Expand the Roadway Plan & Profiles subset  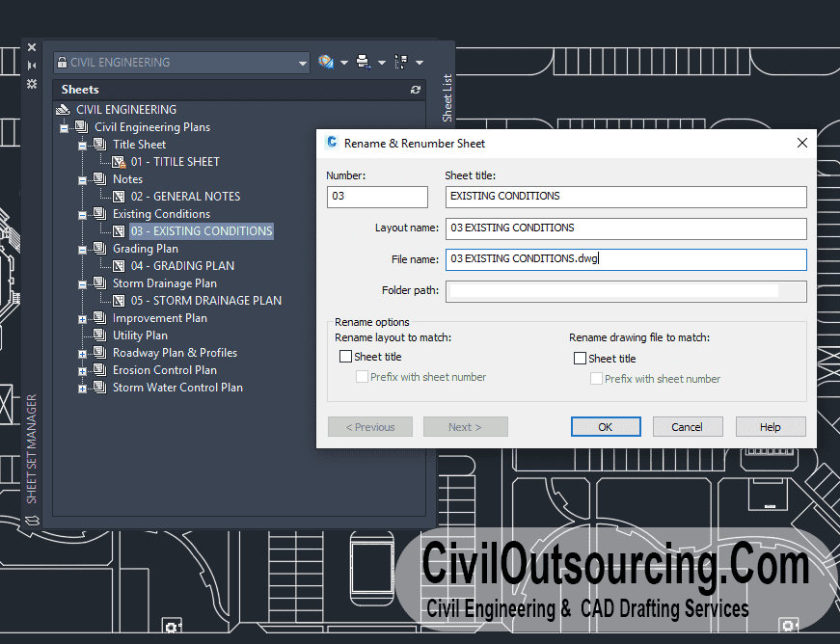click(x=83, y=354)
